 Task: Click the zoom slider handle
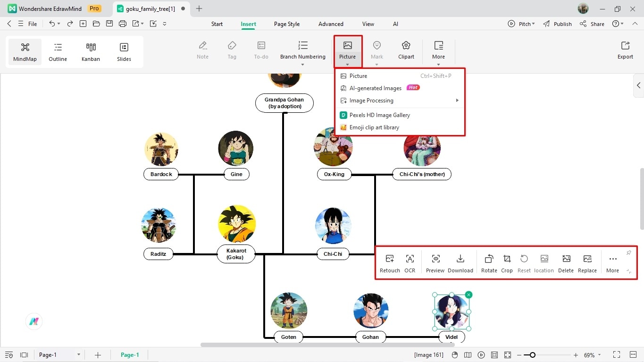tap(533, 355)
